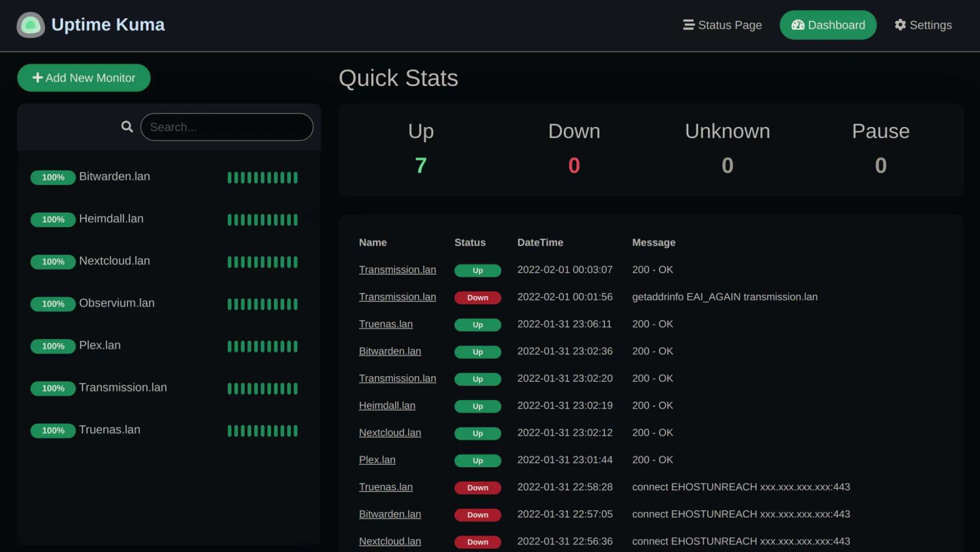This screenshot has width=980, height=552.
Task: Select the Truenas.lan monitor in sidebar
Action: point(169,430)
